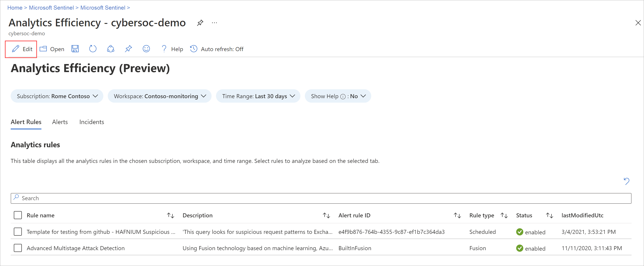Click the Share workbook icon in toolbar
The height and width of the screenshot is (266, 644).
click(110, 49)
